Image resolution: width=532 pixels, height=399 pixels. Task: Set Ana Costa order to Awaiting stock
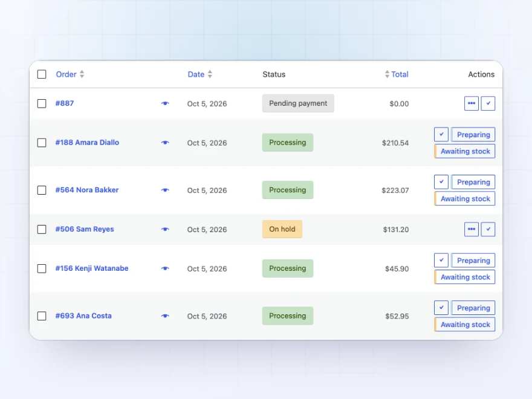click(x=464, y=325)
